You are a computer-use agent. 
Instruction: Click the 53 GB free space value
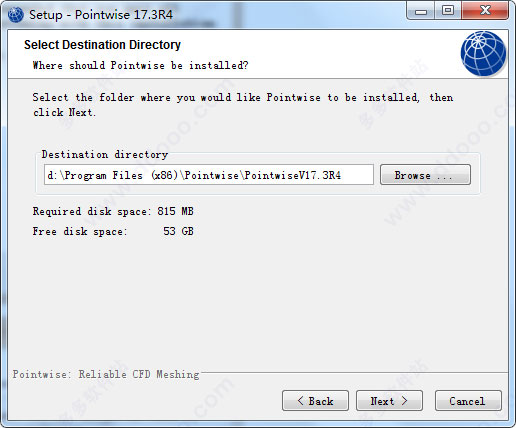pos(178,231)
